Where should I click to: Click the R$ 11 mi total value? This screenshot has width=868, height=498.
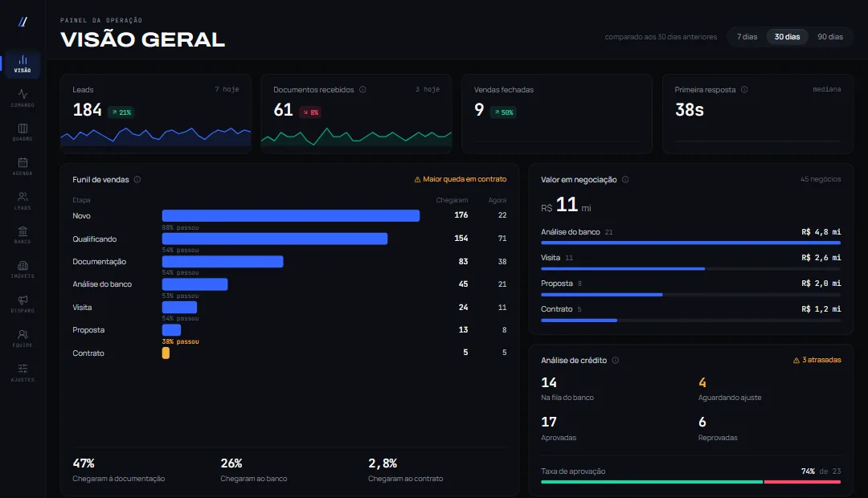566,206
